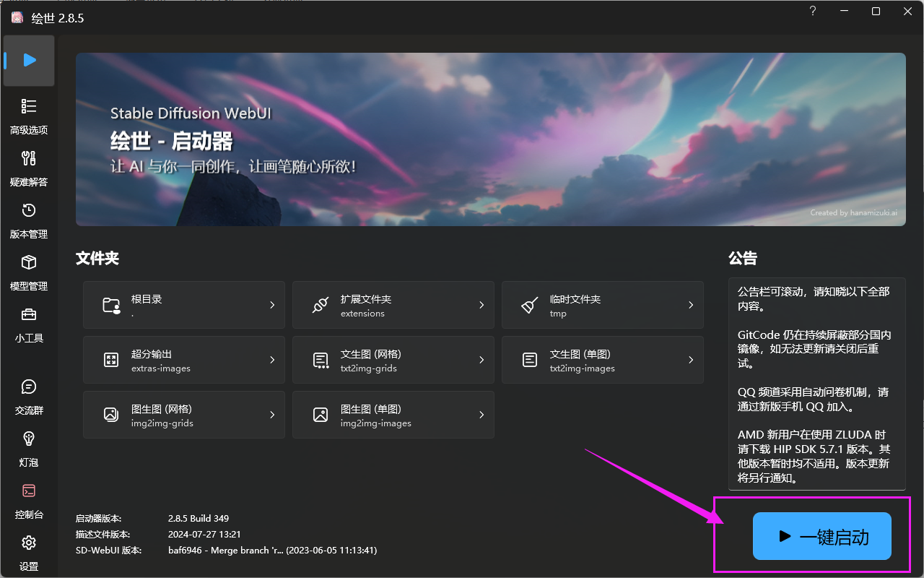
Task: Open the 疑难解答 troubleshooting page
Action: point(29,168)
